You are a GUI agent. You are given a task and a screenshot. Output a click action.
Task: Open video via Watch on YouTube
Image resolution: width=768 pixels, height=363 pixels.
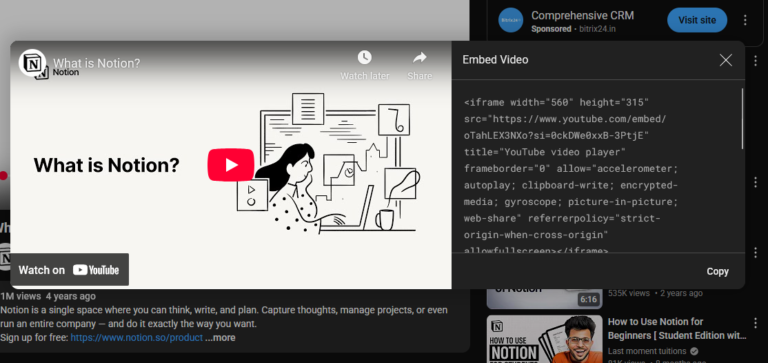[x=69, y=270]
